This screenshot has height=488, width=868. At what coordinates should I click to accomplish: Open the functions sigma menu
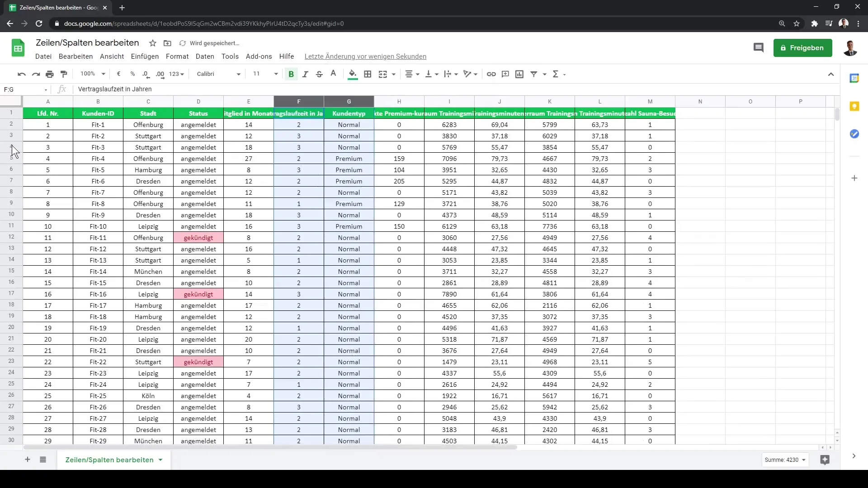(559, 74)
